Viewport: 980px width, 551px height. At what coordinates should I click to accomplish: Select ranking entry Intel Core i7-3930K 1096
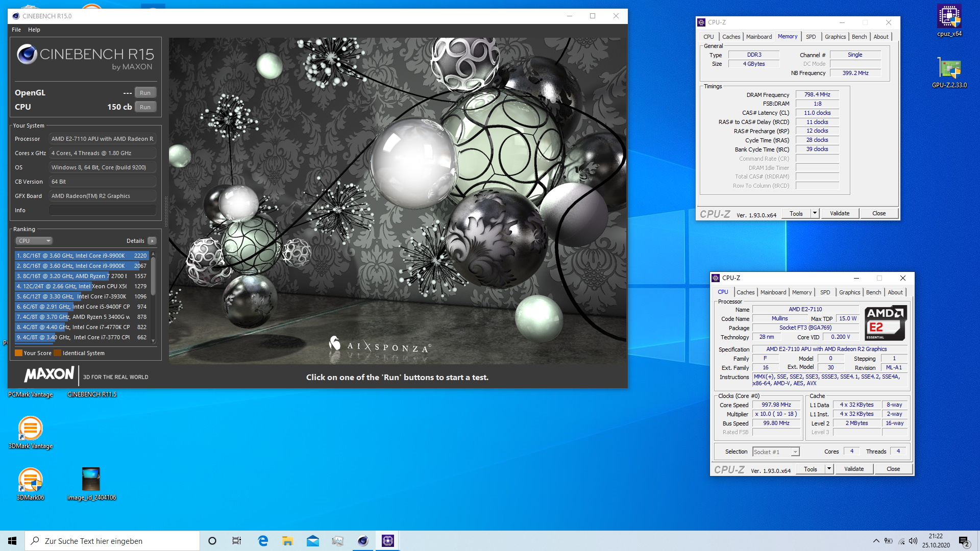[x=82, y=296]
